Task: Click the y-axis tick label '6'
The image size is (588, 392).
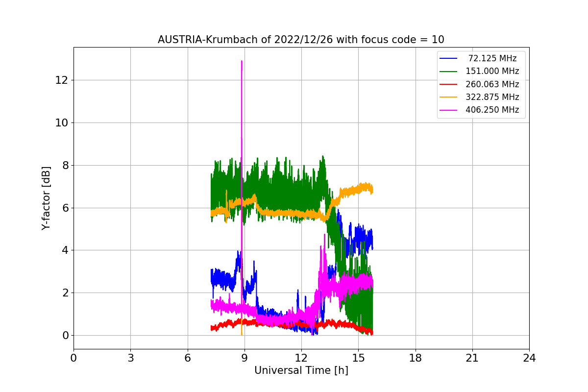Action: pos(65,208)
